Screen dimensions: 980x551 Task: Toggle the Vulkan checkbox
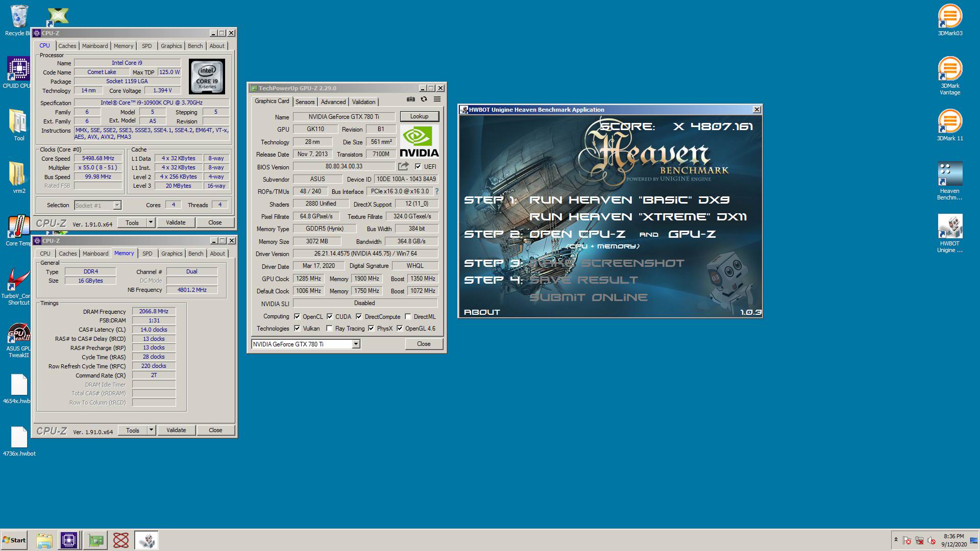pos(297,328)
